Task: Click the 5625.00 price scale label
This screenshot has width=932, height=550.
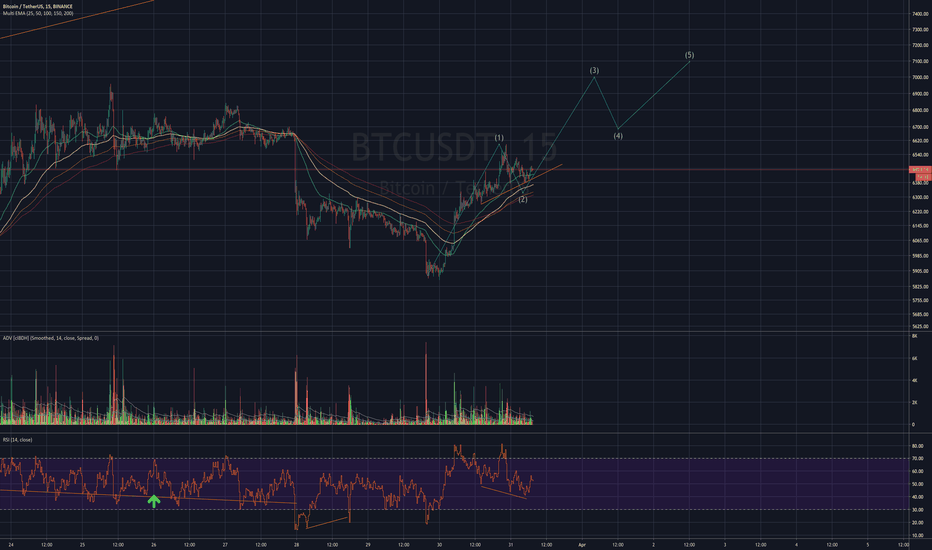Action: pos(921,326)
